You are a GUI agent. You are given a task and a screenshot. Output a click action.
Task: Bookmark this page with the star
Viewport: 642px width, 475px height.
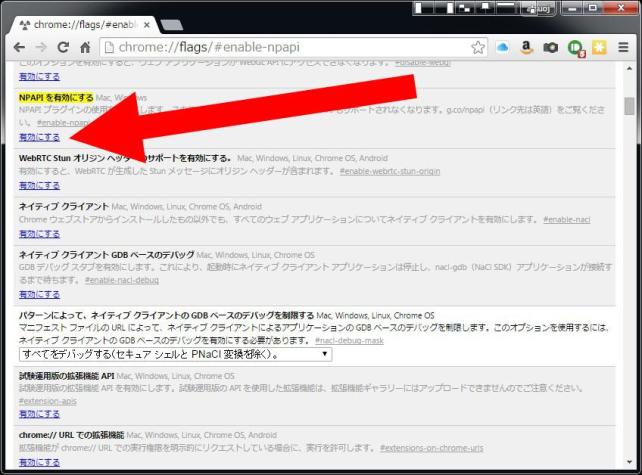[478, 48]
